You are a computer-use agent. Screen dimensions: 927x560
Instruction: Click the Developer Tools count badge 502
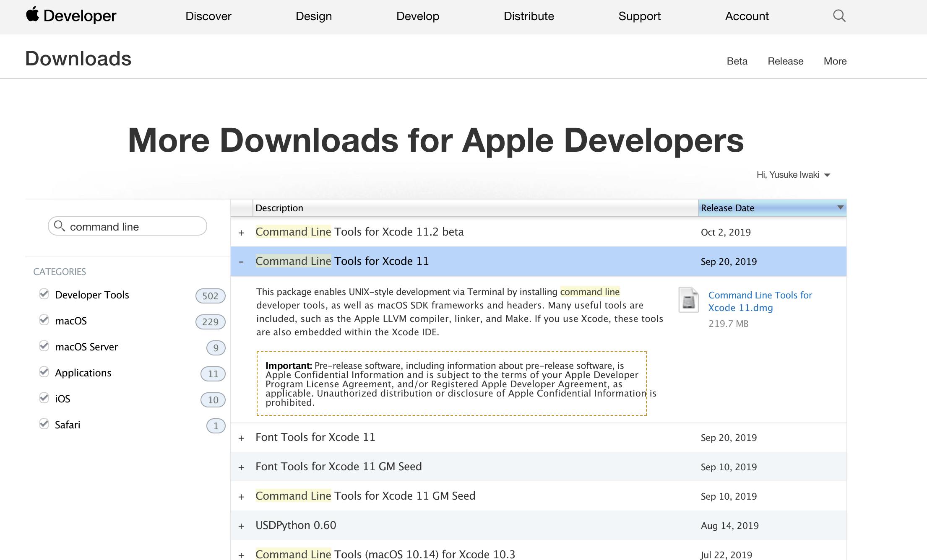[210, 296]
